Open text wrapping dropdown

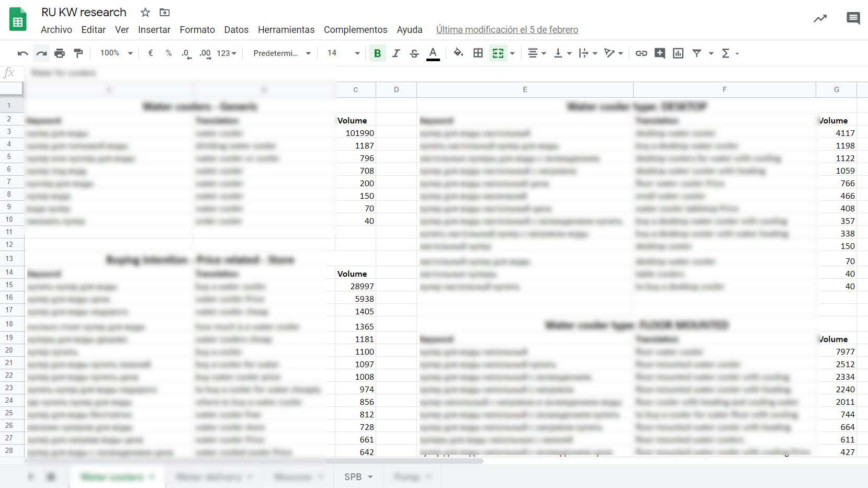click(x=588, y=53)
